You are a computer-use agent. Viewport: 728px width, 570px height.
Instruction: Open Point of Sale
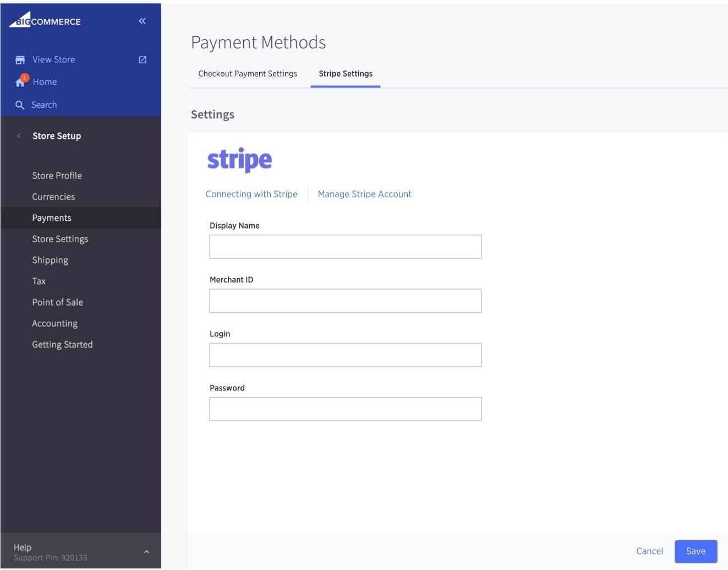[57, 302]
